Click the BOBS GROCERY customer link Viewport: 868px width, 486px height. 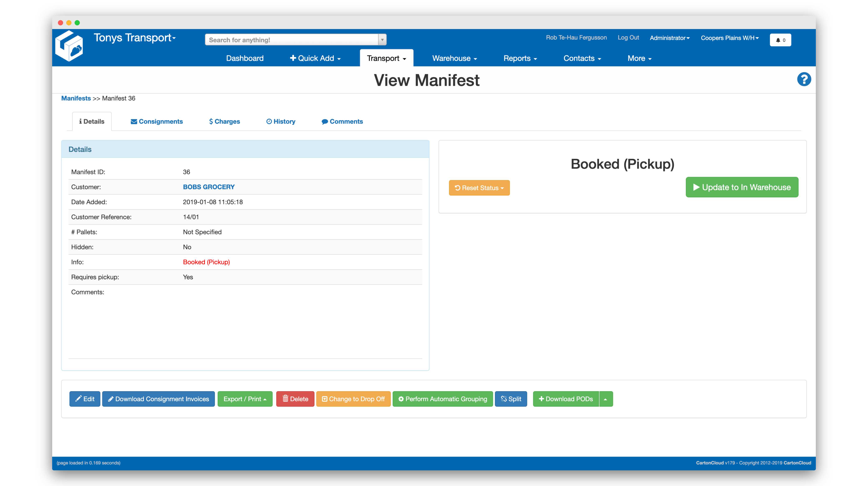coord(209,187)
